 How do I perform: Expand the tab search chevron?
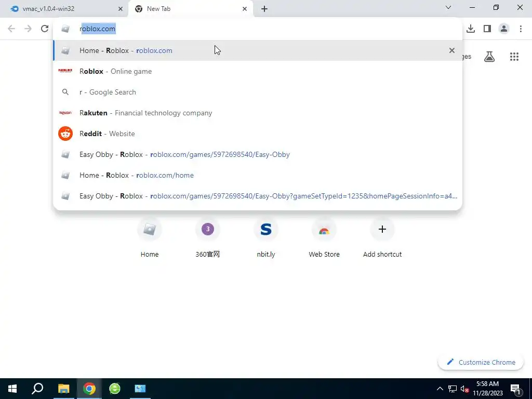click(x=448, y=7)
